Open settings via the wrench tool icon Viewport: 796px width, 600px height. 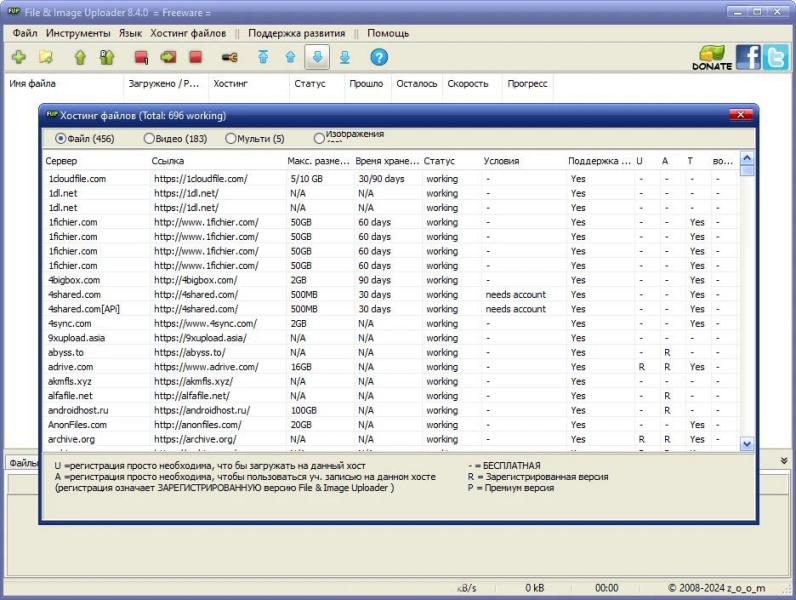point(229,57)
